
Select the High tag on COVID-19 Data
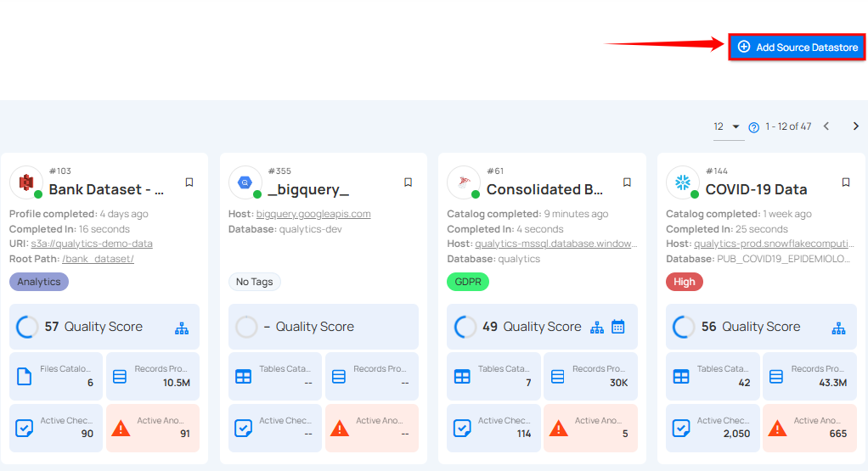pyautogui.click(x=684, y=282)
